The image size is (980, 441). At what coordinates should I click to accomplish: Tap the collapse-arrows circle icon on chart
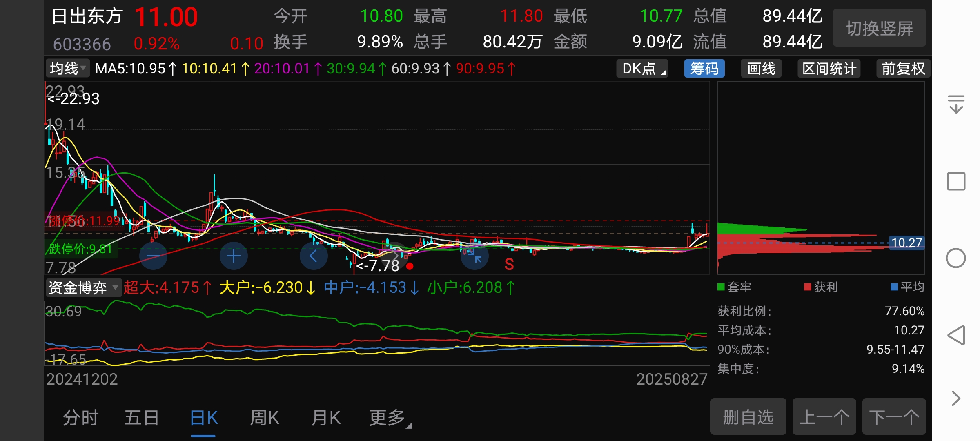[474, 256]
